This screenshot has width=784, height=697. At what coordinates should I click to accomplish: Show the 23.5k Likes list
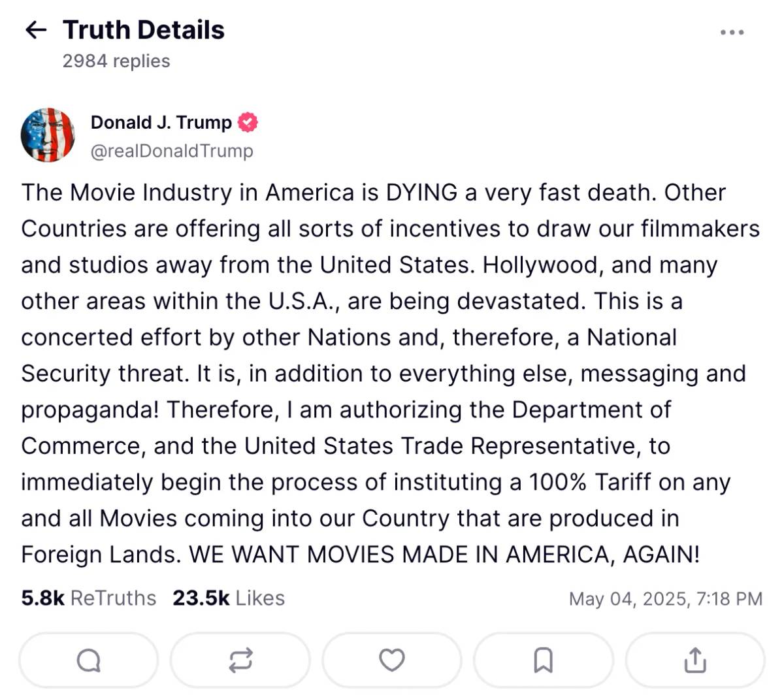point(229,598)
